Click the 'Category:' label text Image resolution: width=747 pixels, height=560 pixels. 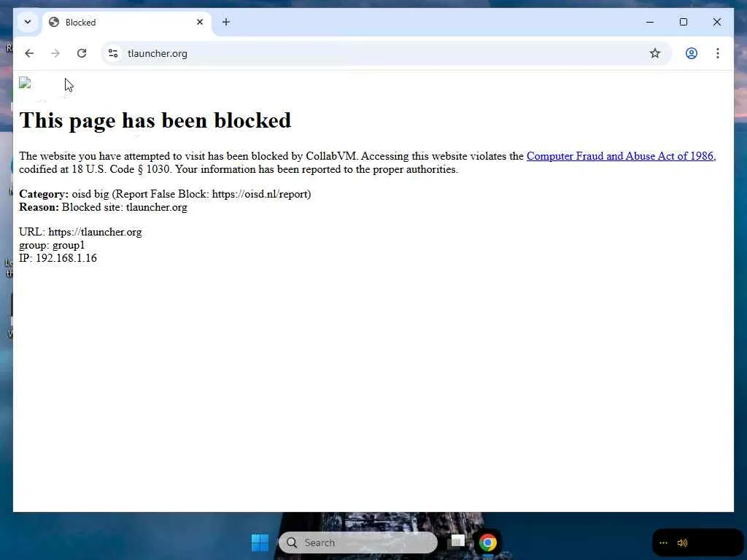[44, 194]
